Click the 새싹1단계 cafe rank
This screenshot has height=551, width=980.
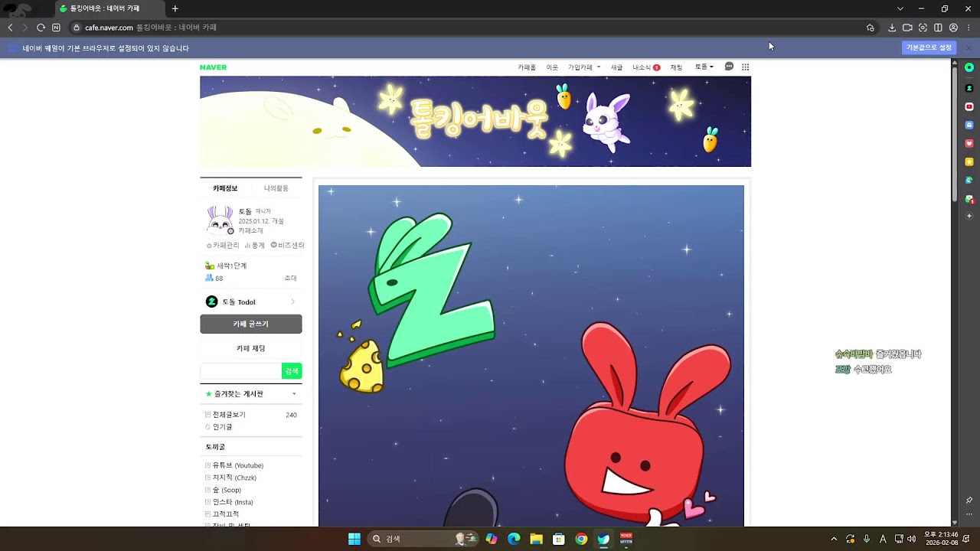tap(226, 266)
